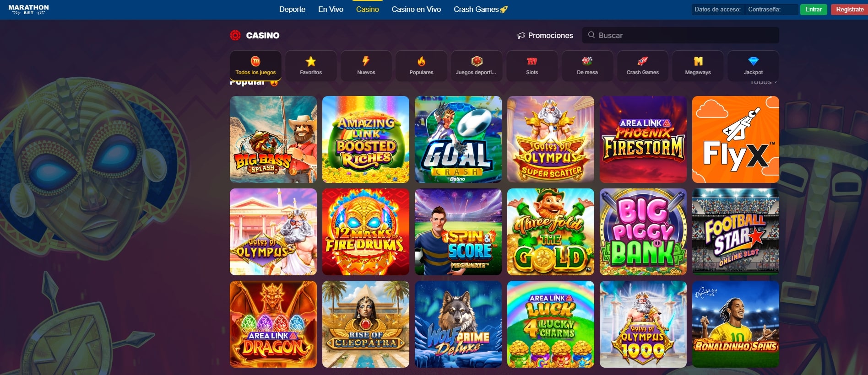
Task: Select the Megaways category
Action: coord(698,66)
